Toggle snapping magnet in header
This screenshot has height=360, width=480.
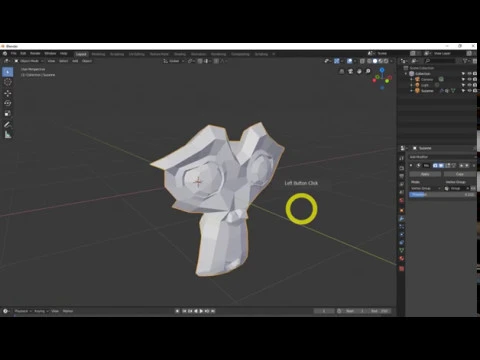click(200, 61)
